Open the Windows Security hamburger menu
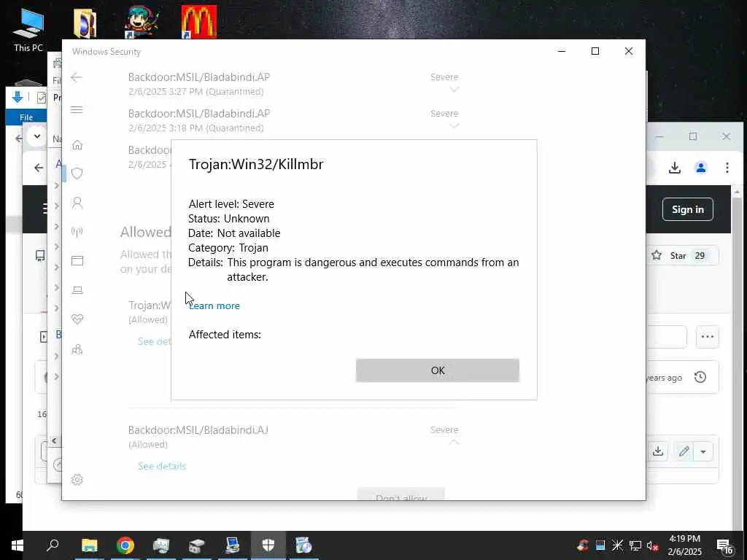747x560 pixels. (76, 110)
